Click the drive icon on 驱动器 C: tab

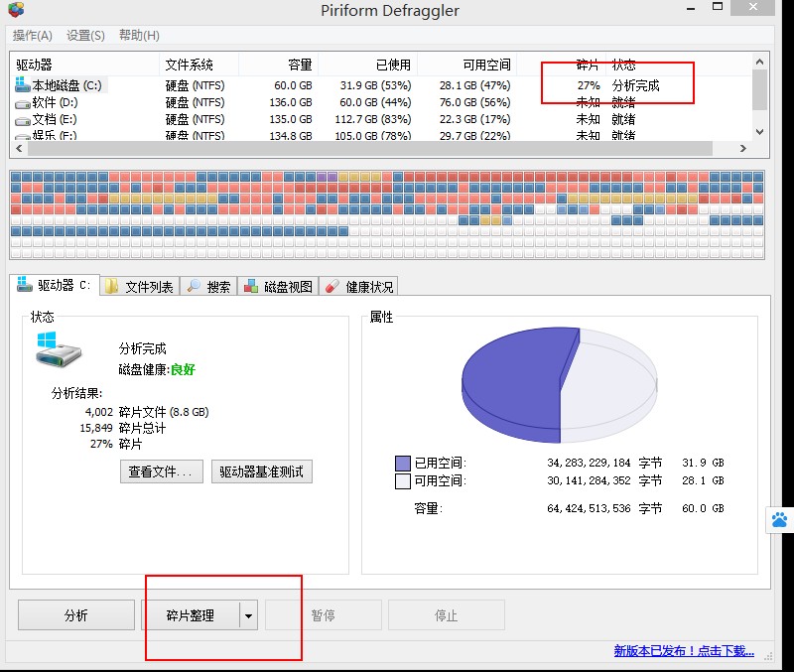pos(24,284)
